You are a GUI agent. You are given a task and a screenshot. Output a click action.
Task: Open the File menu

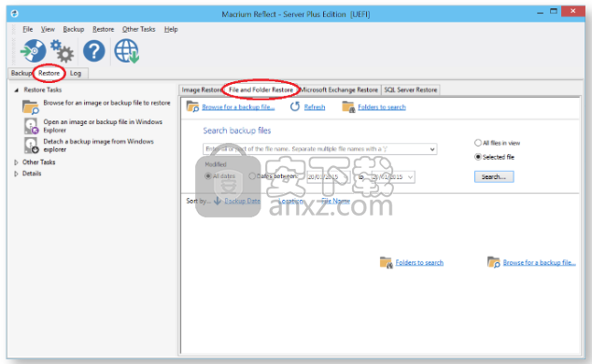tap(28, 30)
